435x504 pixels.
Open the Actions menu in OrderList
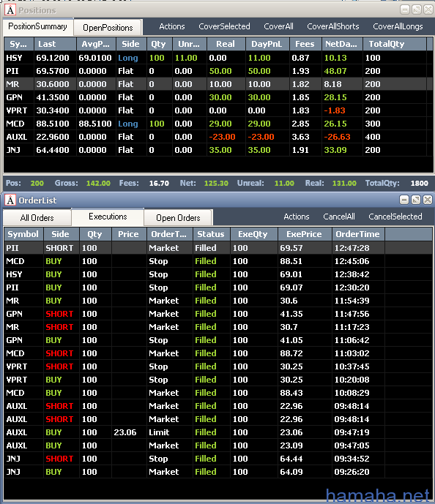pos(297,217)
